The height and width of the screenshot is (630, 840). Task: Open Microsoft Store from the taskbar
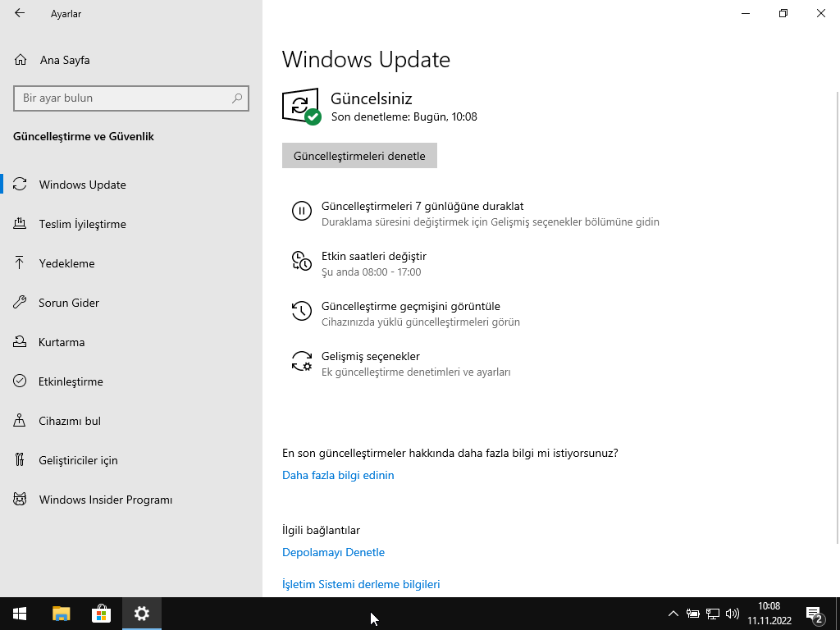[101, 614]
